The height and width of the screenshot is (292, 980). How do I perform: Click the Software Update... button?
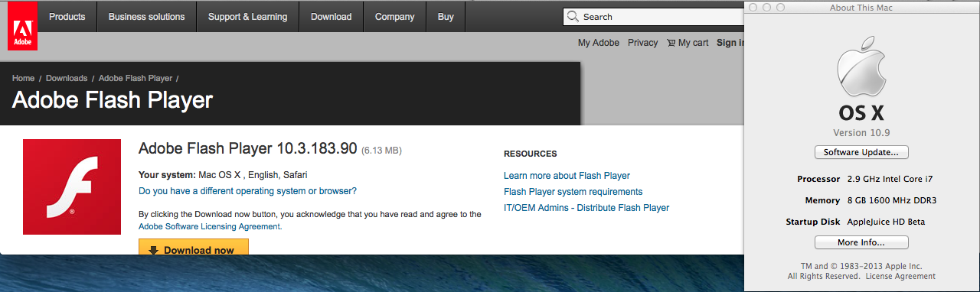(861, 152)
